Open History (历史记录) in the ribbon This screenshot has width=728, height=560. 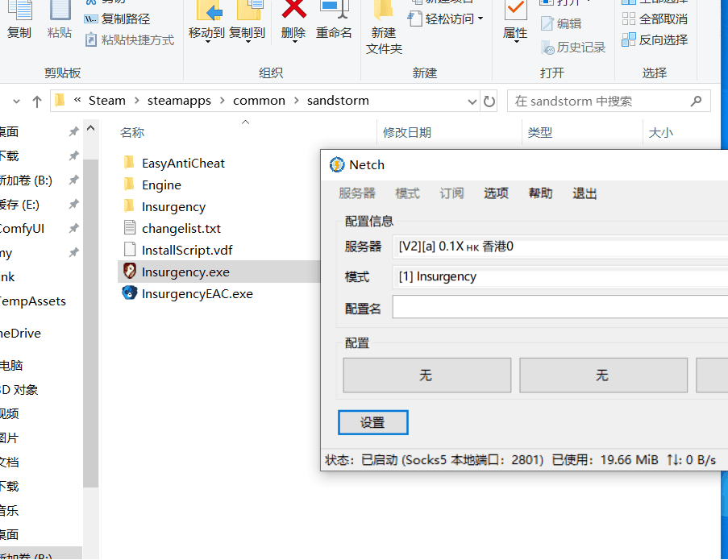pos(573,48)
